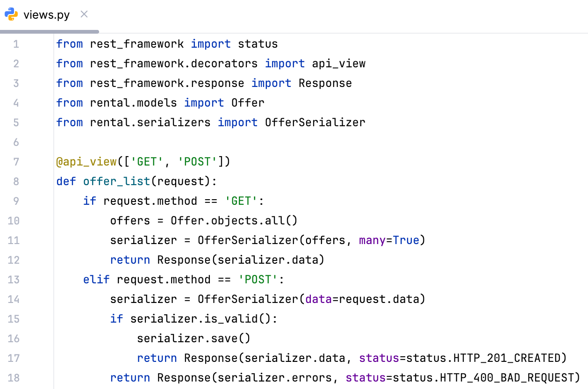Click the Offer import on line 4
The width and height of the screenshot is (588, 389).
click(248, 102)
